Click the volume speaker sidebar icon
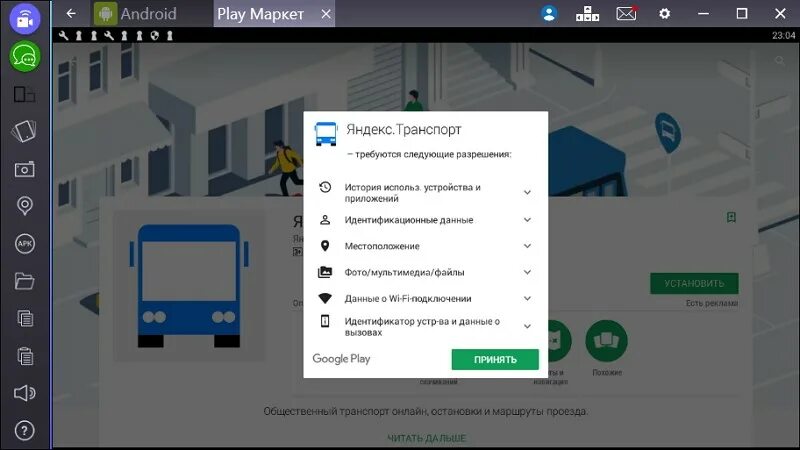The height and width of the screenshot is (450, 800). 24,393
